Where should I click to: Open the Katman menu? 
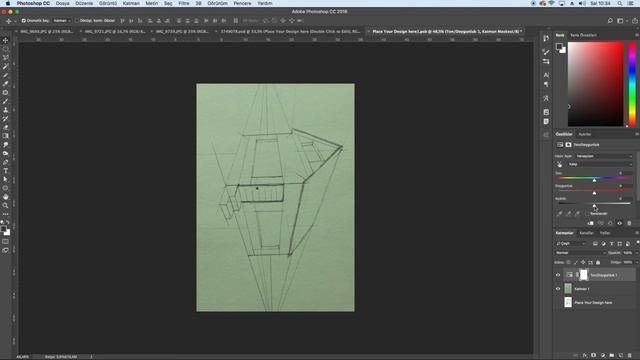point(131,3)
